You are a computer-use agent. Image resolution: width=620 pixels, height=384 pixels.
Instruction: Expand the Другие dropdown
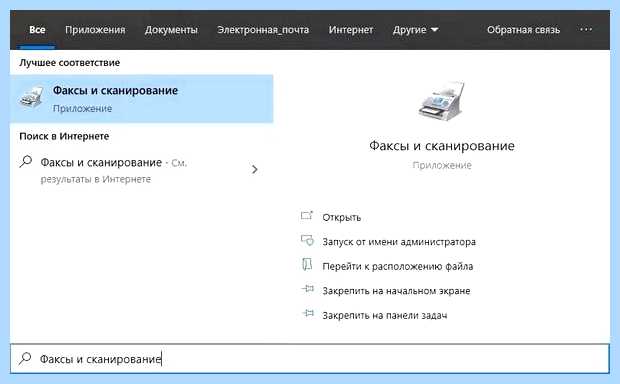tap(415, 30)
